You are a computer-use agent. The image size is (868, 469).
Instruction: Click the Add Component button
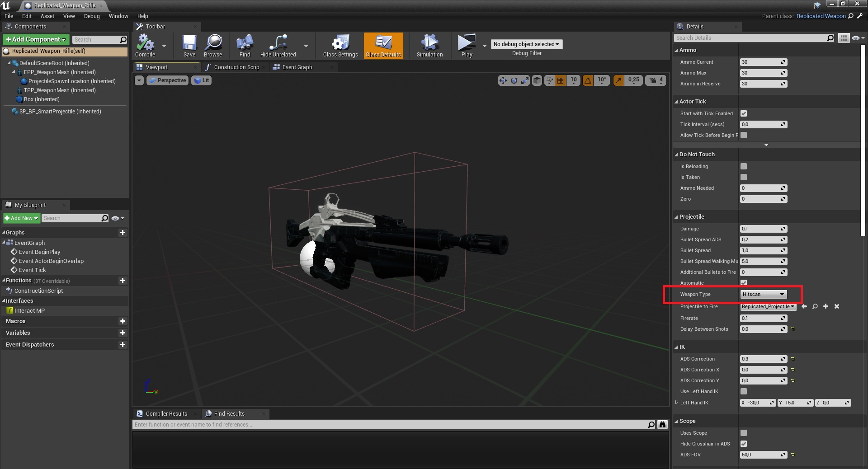tap(36, 40)
